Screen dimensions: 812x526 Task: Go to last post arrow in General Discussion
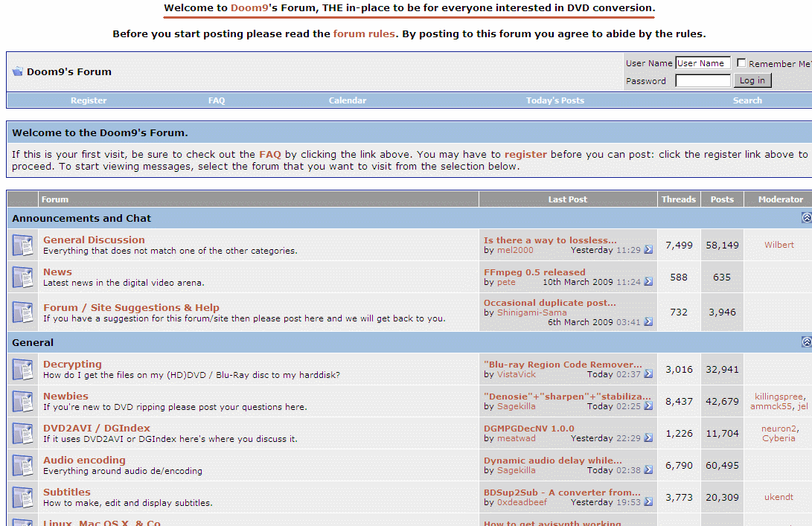[648, 250]
